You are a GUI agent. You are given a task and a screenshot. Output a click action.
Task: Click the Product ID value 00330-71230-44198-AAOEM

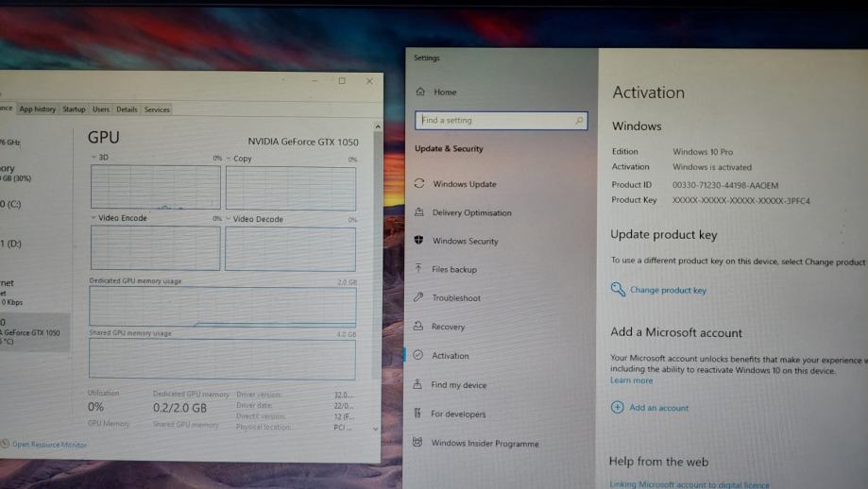725,185
